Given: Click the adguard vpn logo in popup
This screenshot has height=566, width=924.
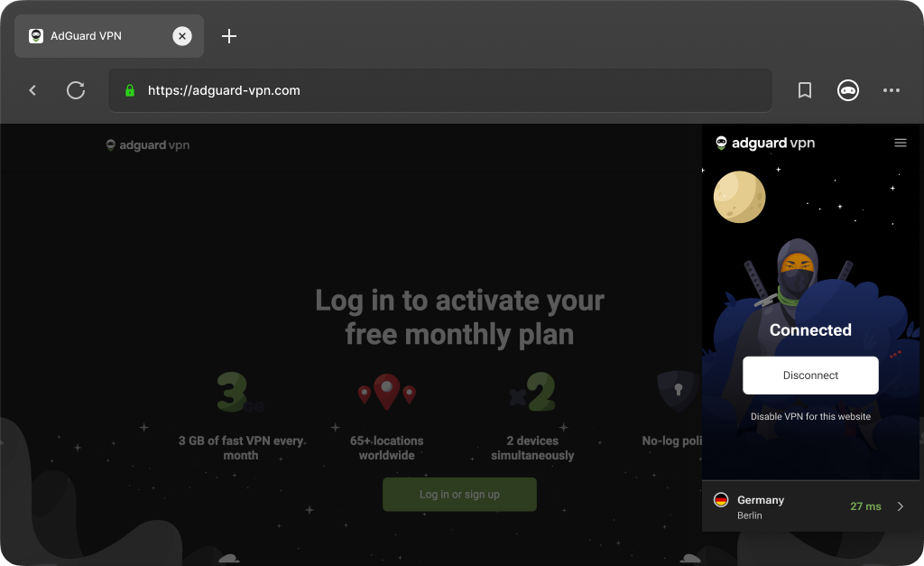Looking at the screenshot, I should click(765, 143).
